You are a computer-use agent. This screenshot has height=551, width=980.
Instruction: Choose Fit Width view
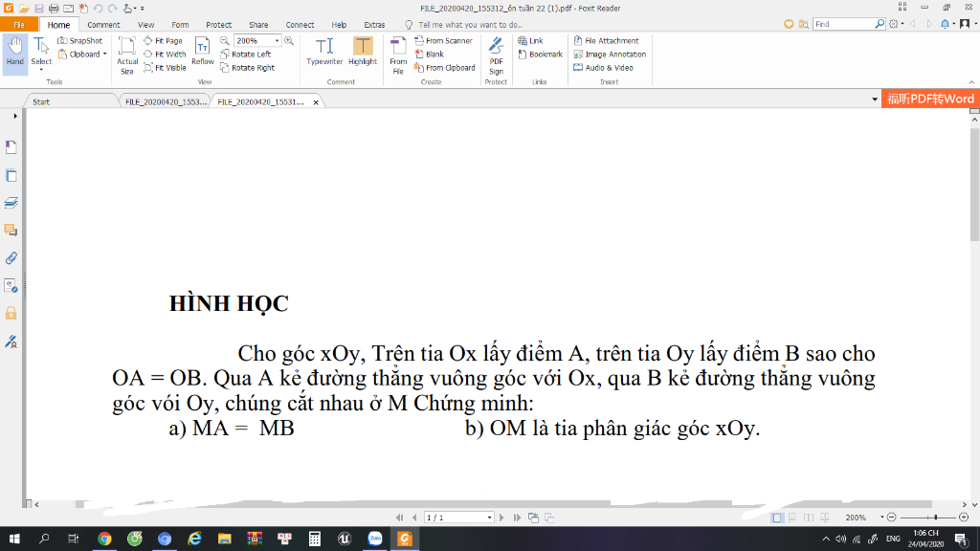coord(165,55)
